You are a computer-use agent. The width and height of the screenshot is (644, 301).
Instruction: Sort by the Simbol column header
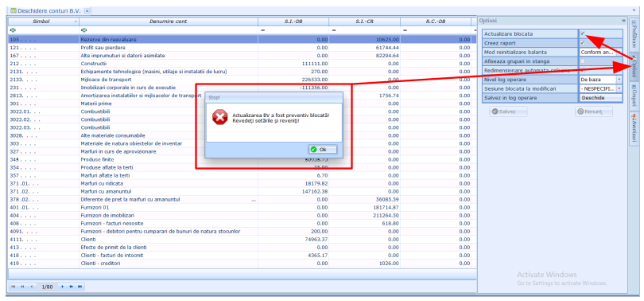[x=44, y=21]
